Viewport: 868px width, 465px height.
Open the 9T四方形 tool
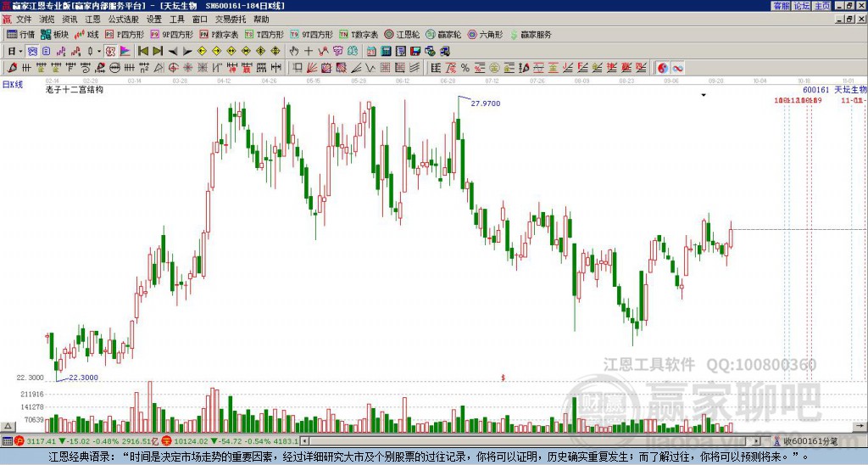click(x=312, y=34)
